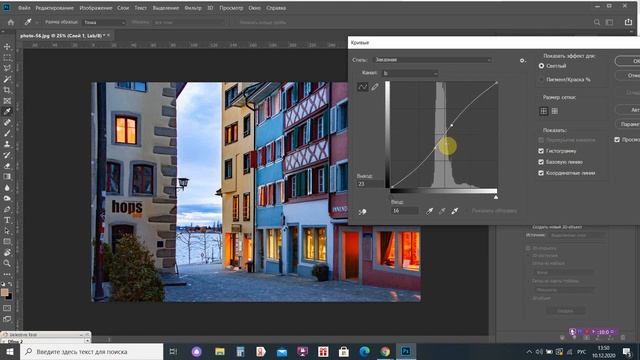Open the Канал channel dropdown
The height and width of the screenshot is (360, 640).
(x=410, y=73)
